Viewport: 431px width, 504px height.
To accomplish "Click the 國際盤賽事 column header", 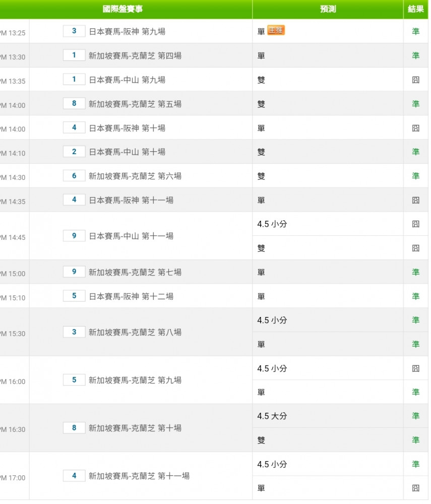I will pos(123,9).
